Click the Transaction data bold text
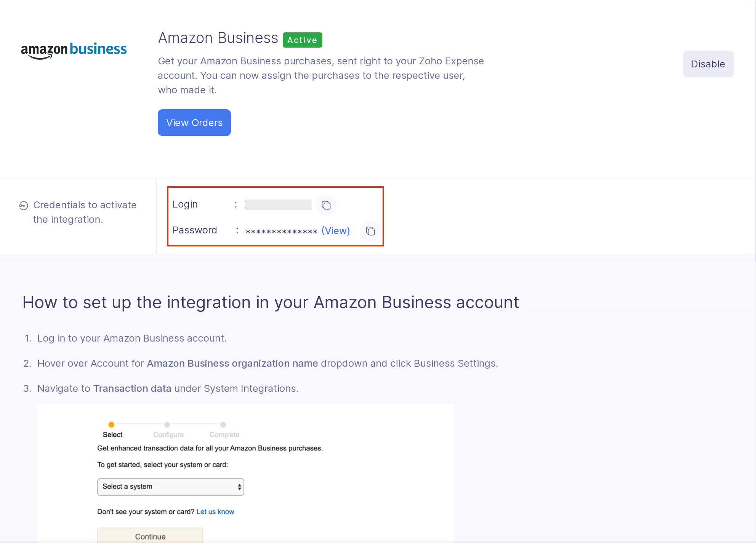The width and height of the screenshot is (756, 543). tap(132, 388)
